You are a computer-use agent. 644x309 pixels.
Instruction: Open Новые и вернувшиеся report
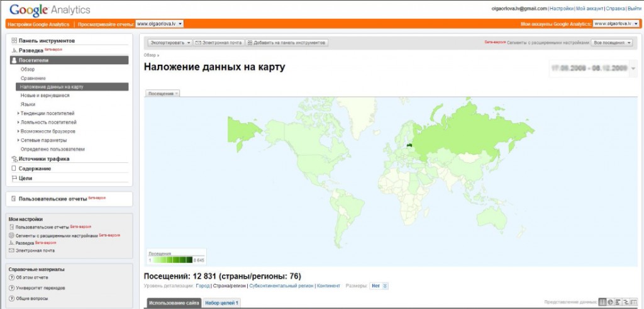(45, 95)
